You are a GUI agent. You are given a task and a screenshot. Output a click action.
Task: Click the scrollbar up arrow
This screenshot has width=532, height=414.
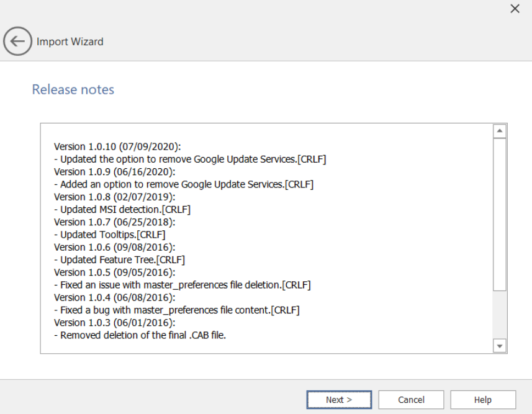(x=499, y=130)
